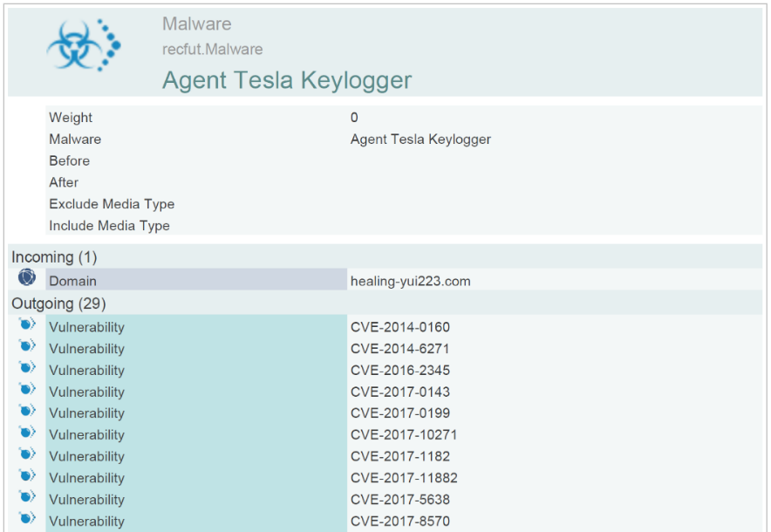Click the Agent Tesla Keylogger title
771x532 pixels.
tap(287, 80)
